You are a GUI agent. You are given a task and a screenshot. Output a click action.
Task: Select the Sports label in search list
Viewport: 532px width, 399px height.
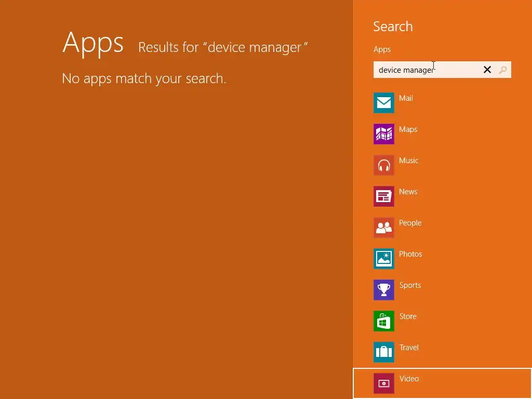(x=410, y=285)
